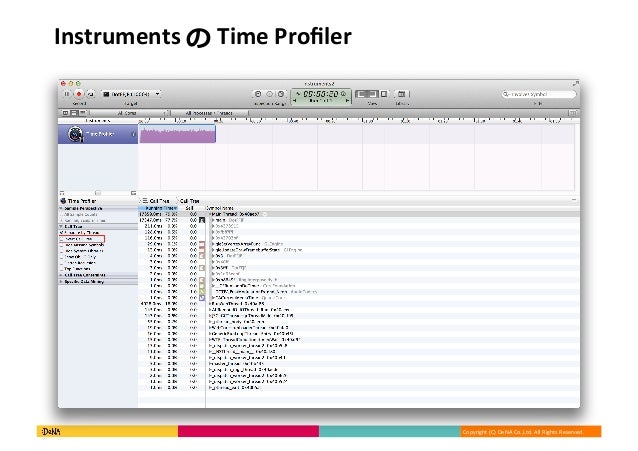The image size is (638, 451).
Task: Sort by Symbol Name column header
Action: click(x=220, y=208)
